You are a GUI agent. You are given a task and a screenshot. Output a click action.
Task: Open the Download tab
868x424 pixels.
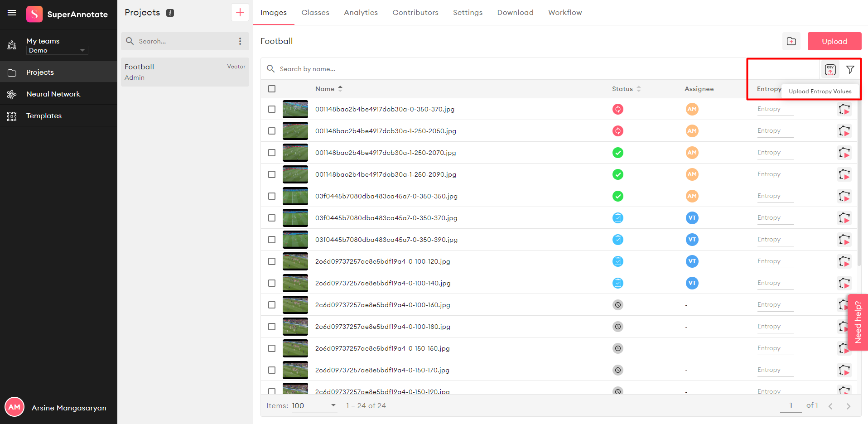(x=515, y=13)
